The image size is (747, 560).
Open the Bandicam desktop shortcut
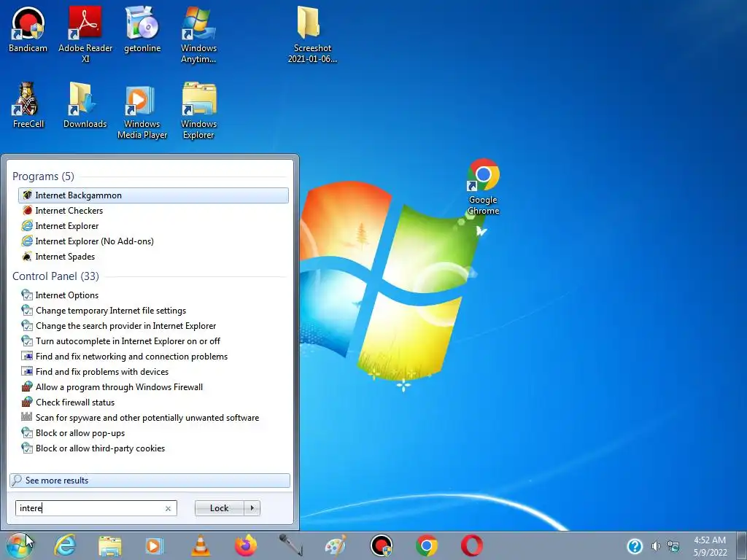click(28, 30)
